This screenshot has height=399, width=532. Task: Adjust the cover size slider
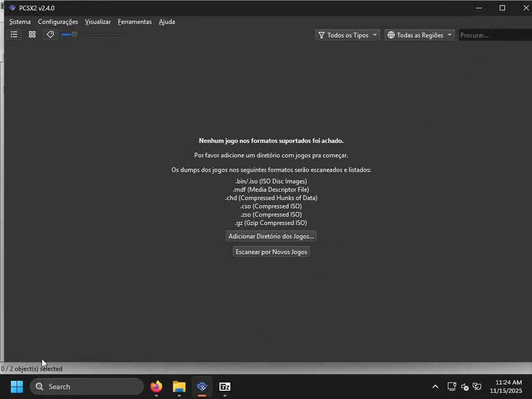[92, 35]
